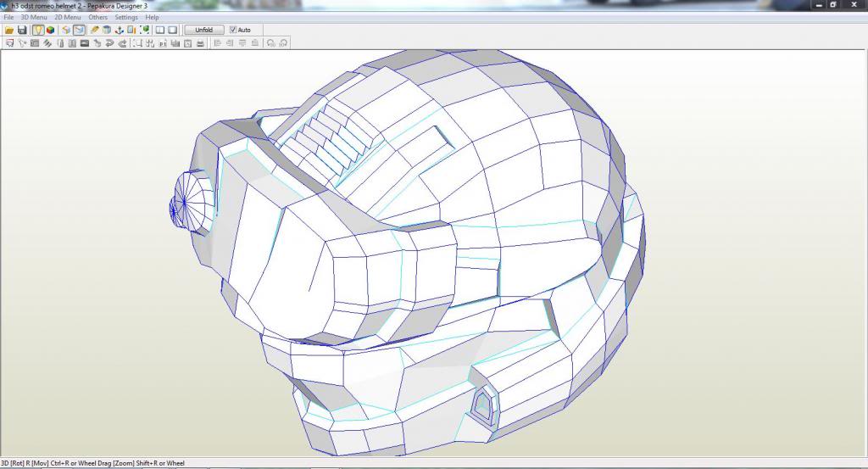Screen dimensions: 868x469
Task: Click the grayed align-right icon
Action: [x=230, y=43]
